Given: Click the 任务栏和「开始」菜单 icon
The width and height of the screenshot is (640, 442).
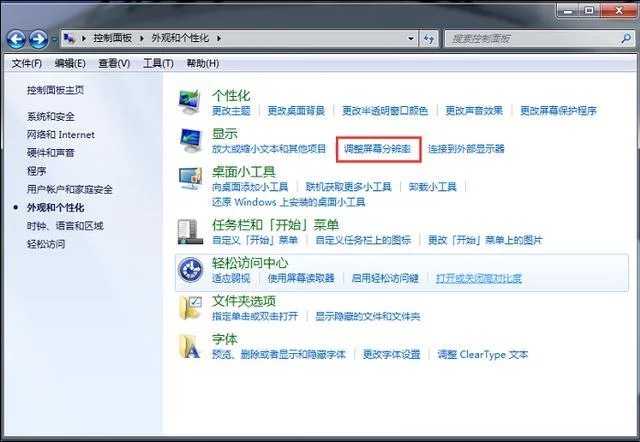Looking at the screenshot, I should (189, 231).
